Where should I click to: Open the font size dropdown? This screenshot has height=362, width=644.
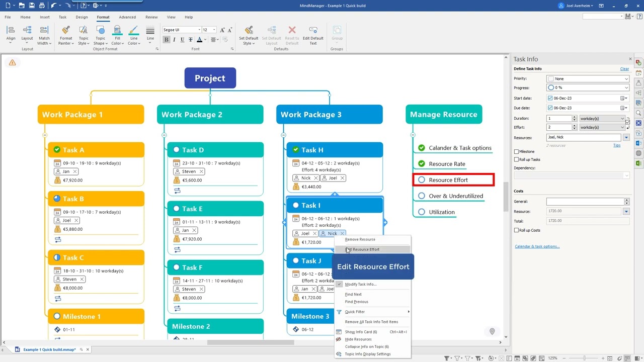point(214,30)
